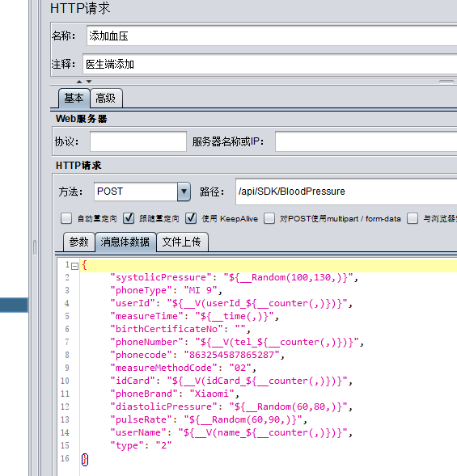Image resolution: width=457 pixels, height=476 pixels.
Task: Uncheck the 使用 KeepAlive checkbox
Action: tap(191, 218)
